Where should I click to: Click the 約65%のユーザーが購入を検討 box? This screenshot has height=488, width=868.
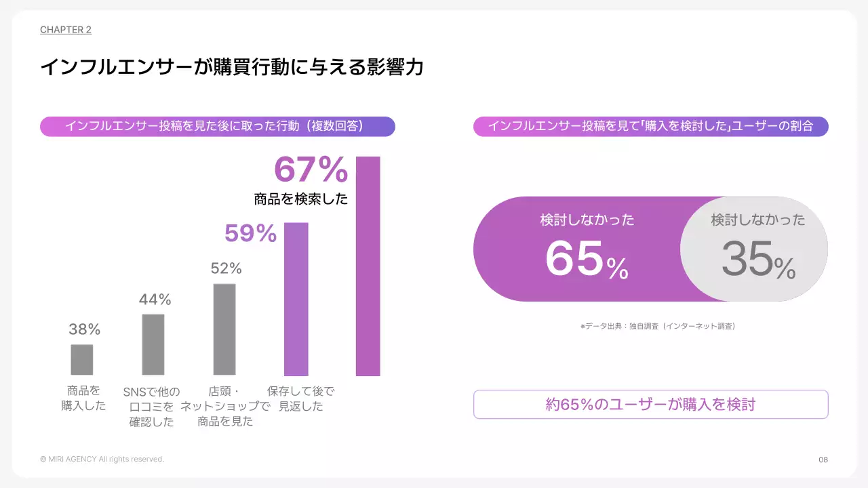tap(650, 405)
